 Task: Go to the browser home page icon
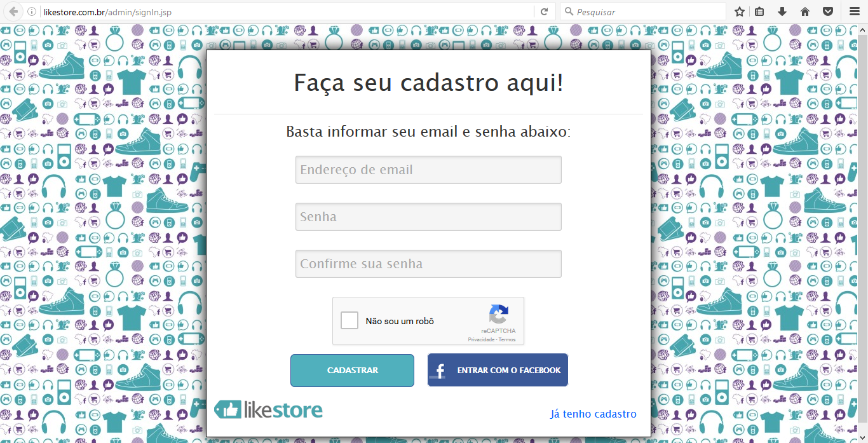(x=805, y=12)
